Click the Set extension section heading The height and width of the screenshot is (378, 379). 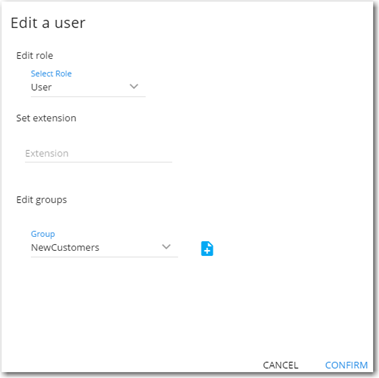(46, 118)
